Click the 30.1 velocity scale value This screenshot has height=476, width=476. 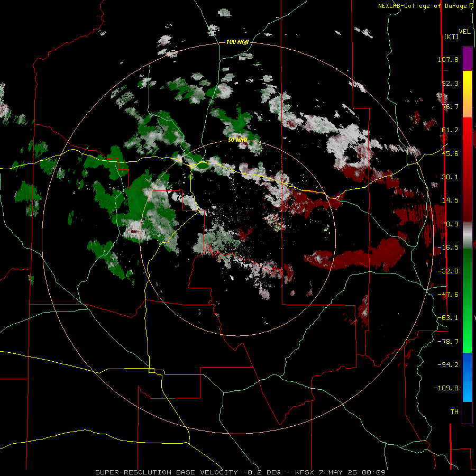click(x=450, y=177)
